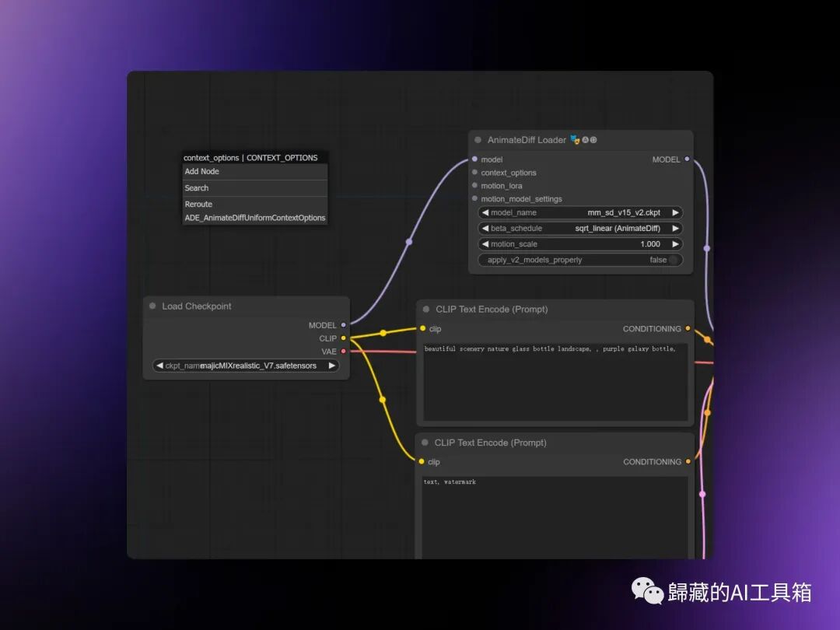The width and height of the screenshot is (840, 630).
Task: Collapse the AnimateDiff Loader node dot
Action: tap(478, 140)
